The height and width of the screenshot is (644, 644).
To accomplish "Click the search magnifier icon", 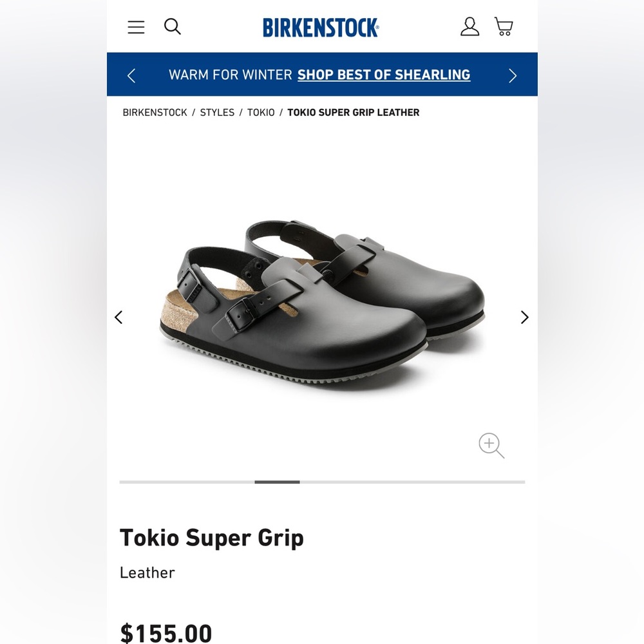I will pos(172,27).
